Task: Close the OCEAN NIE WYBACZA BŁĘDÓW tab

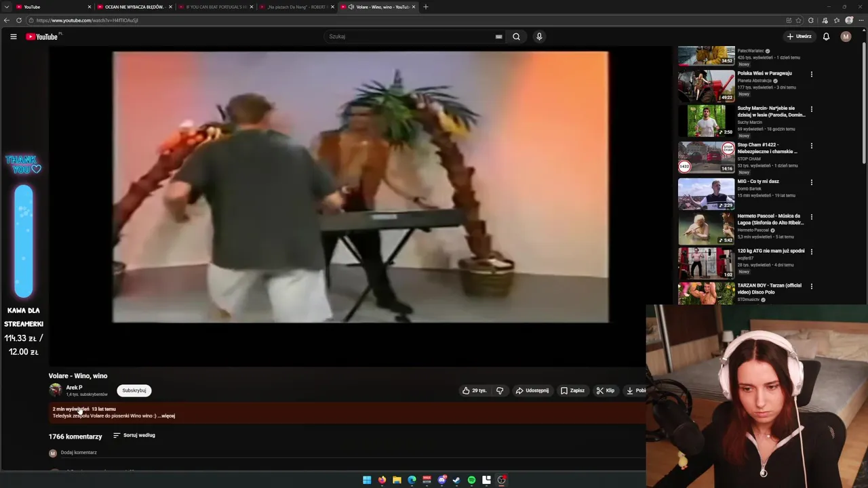Action: (x=170, y=7)
